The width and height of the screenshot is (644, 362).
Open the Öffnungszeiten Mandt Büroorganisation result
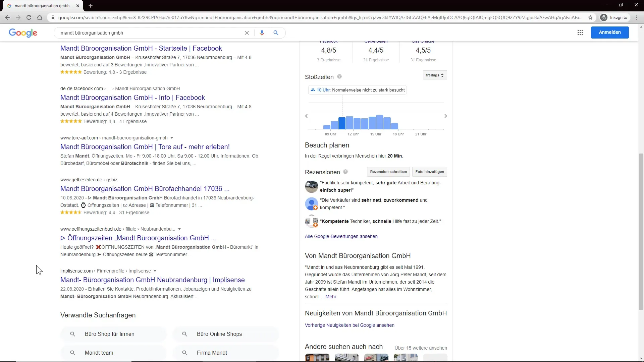pos(138,238)
